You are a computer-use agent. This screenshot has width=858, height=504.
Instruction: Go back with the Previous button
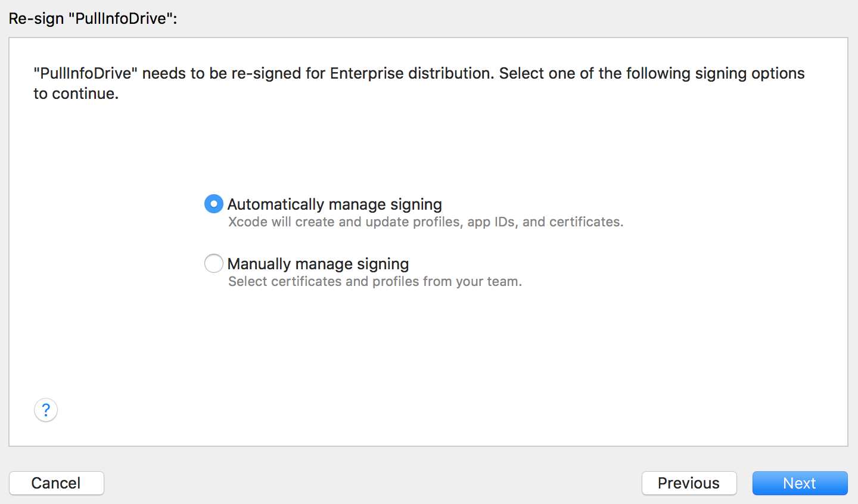coord(689,483)
